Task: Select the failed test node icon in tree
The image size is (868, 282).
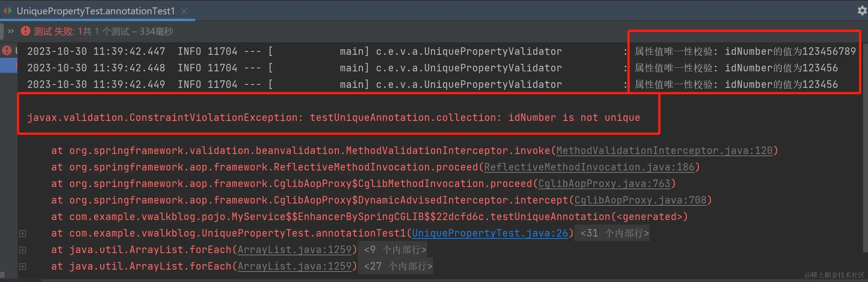Action: click(7, 50)
